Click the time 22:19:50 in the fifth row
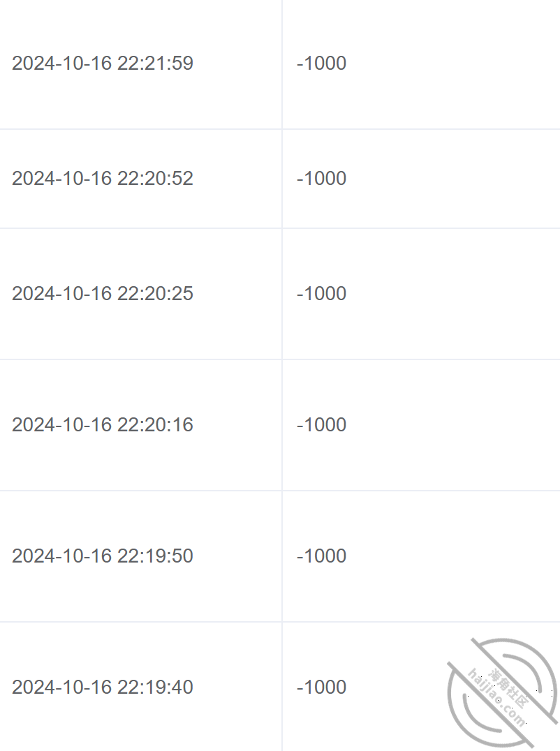Viewport: 560px width, 751px height. coord(155,556)
